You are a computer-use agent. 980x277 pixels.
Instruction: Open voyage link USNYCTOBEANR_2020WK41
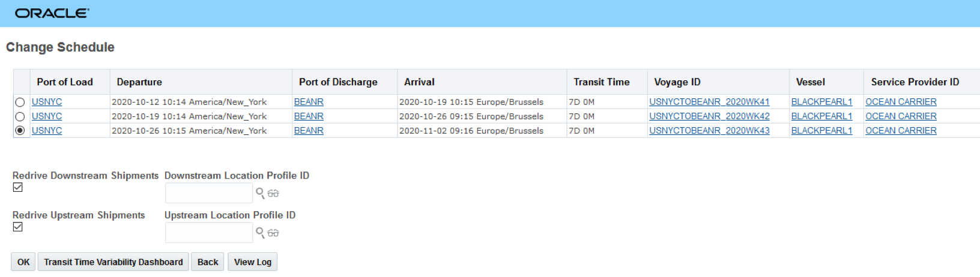point(709,102)
